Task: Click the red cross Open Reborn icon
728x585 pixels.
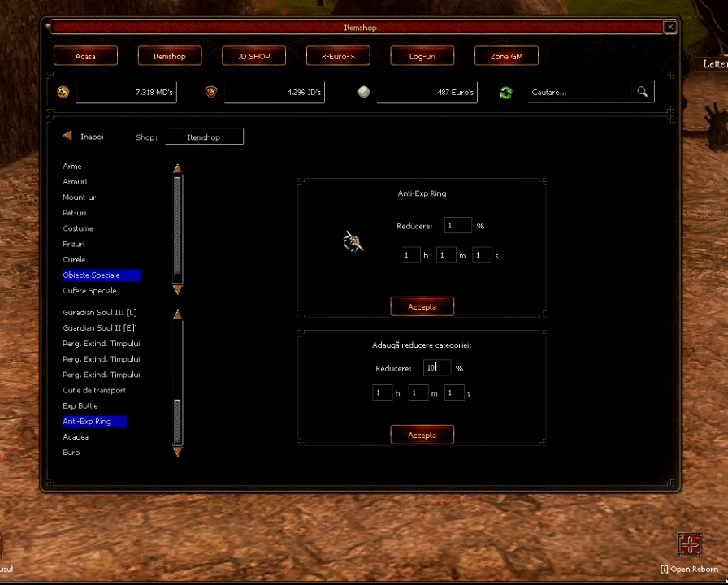Action: [x=690, y=545]
